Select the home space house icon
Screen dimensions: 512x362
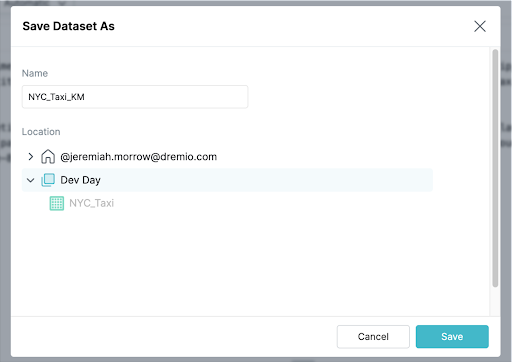48,156
